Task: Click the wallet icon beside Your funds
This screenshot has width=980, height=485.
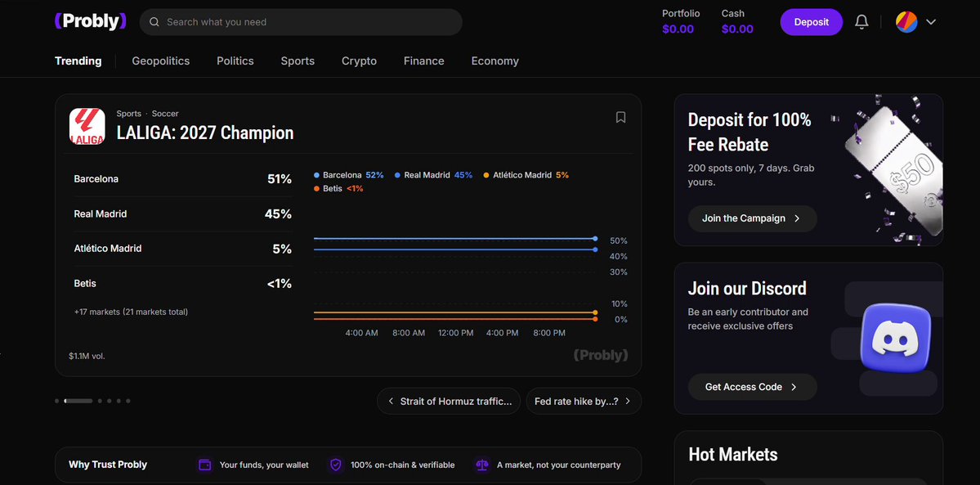Action: 204,465
